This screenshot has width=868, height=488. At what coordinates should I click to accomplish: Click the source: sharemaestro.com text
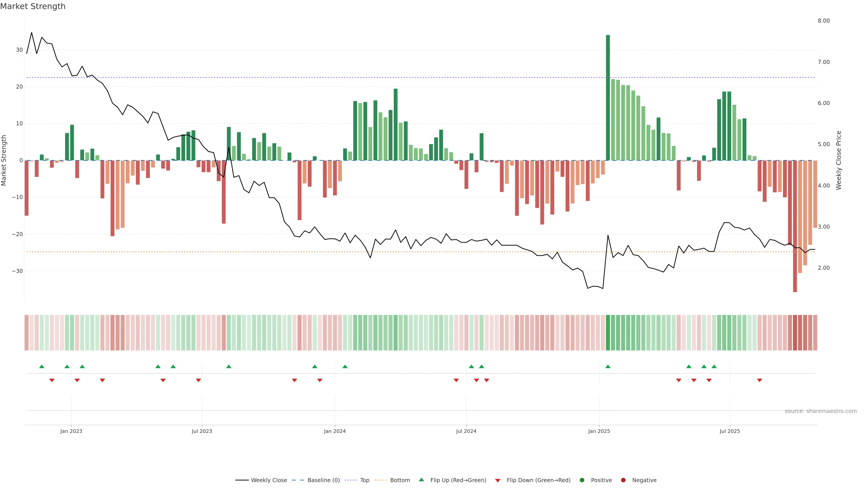click(x=821, y=411)
